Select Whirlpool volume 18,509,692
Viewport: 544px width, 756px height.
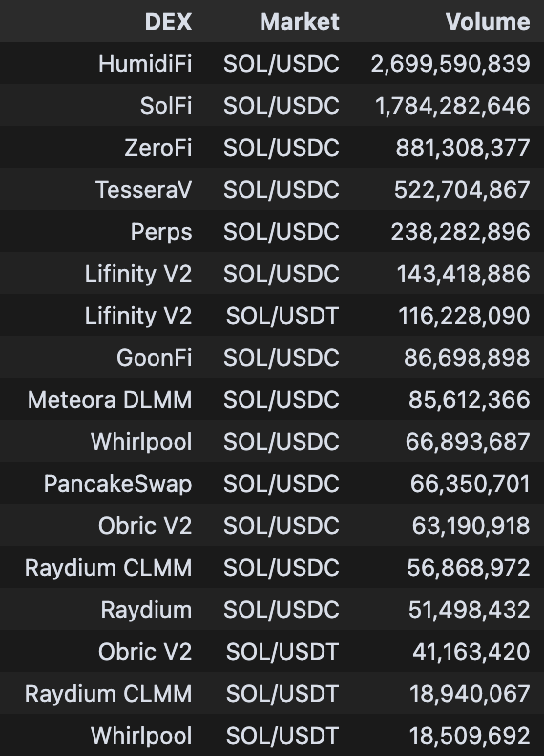click(470, 736)
